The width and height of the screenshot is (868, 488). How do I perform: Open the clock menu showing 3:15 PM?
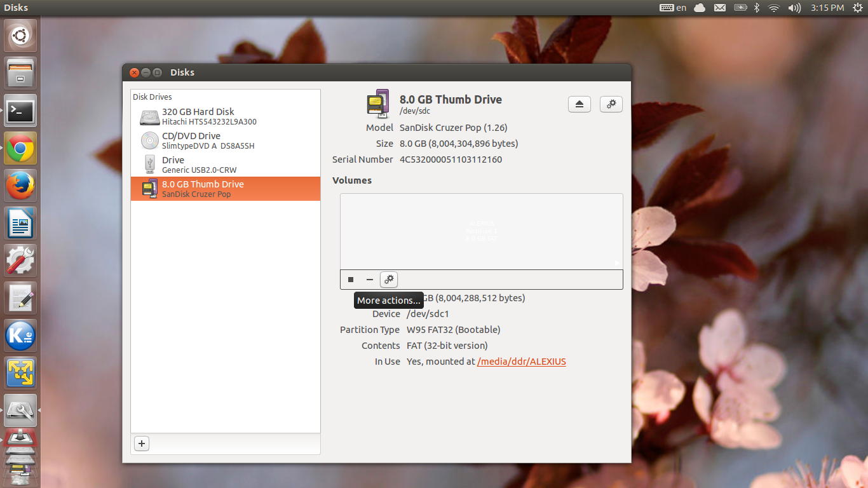(x=826, y=7)
